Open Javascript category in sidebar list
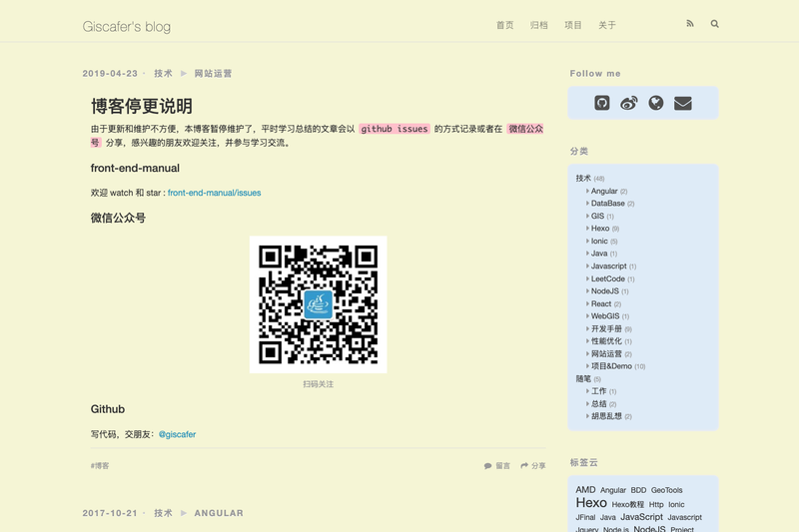 (x=609, y=266)
